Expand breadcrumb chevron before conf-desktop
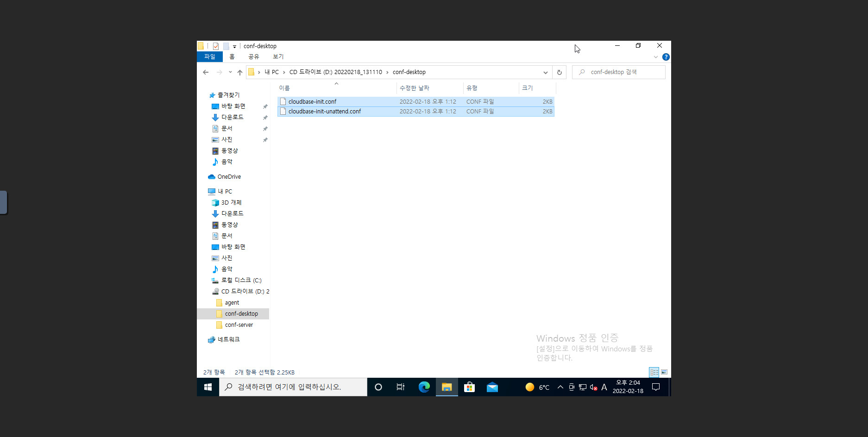 387,72
